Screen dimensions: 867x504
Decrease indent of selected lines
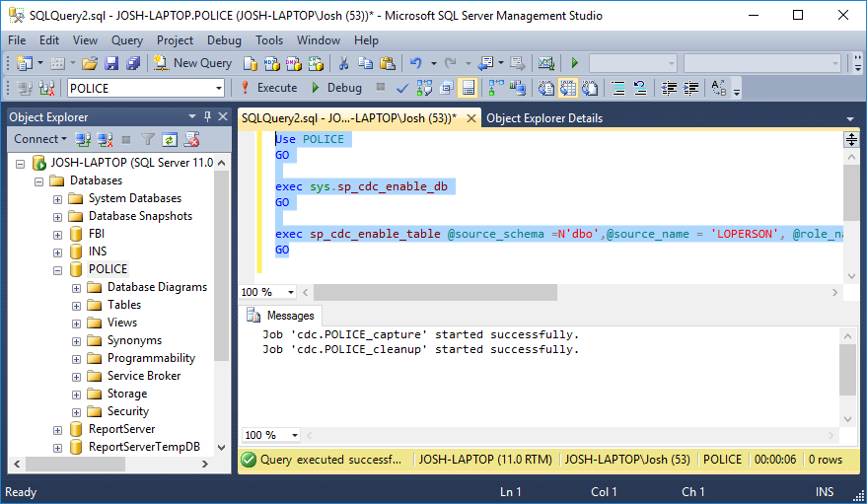point(671,88)
